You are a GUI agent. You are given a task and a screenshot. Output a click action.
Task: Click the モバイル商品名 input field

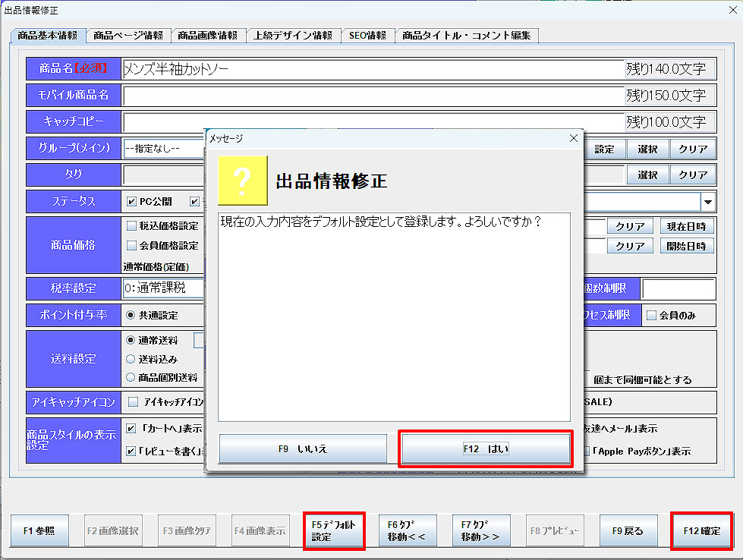coord(373,96)
